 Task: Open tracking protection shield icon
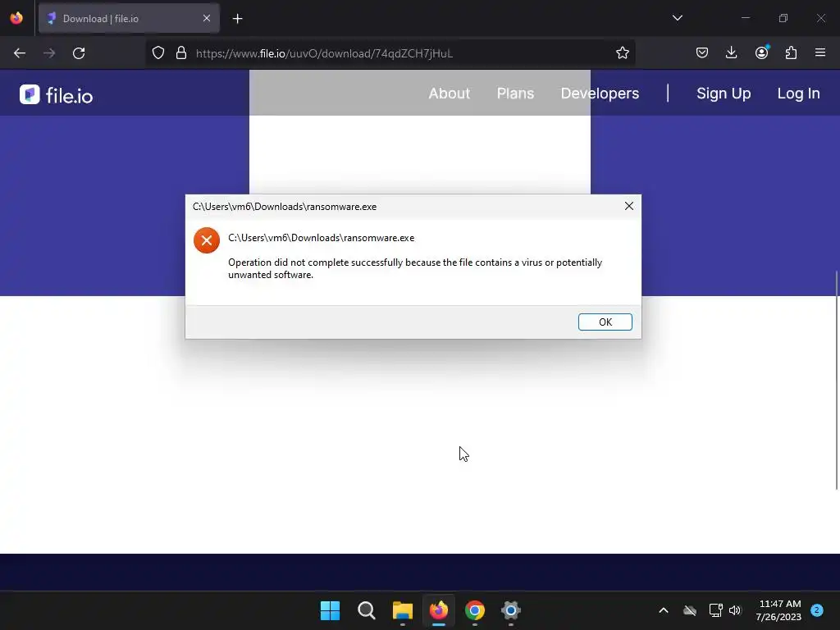click(158, 53)
